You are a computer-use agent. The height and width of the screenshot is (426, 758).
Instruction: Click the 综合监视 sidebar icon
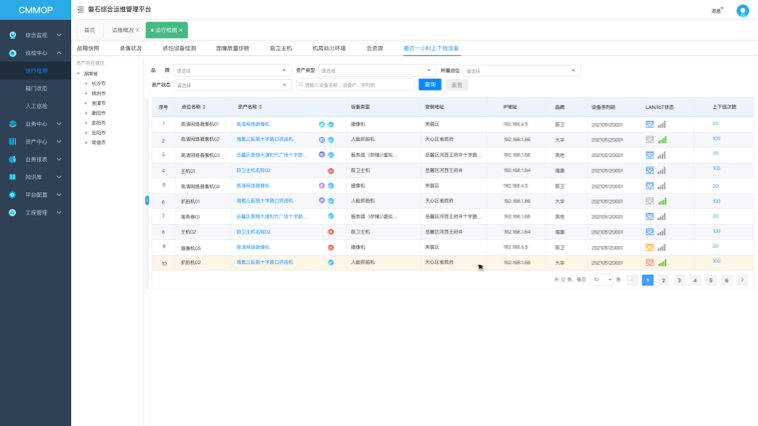12,35
